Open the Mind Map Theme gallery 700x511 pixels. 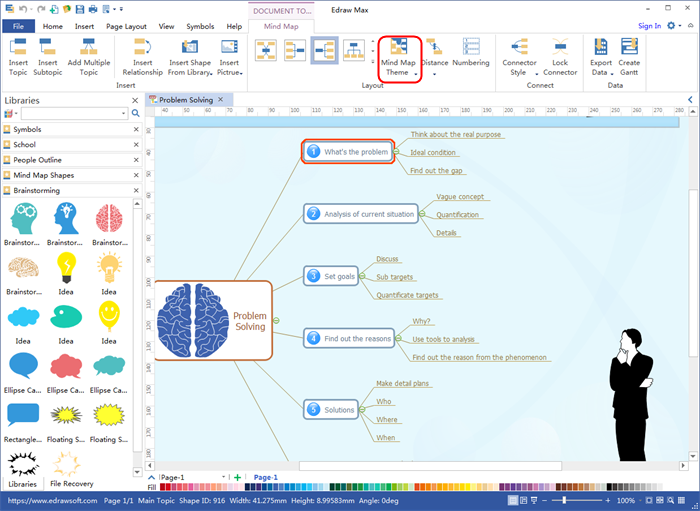[x=399, y=59]
